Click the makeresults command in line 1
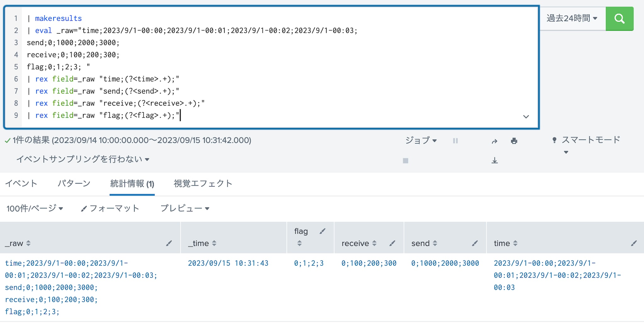This screenshot has width=644, height=326. click(58, 18)
